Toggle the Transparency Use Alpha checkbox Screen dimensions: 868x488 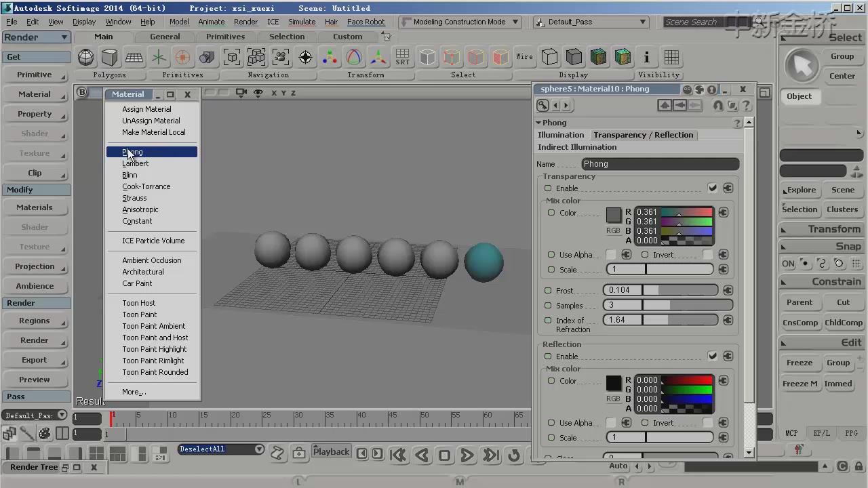611,255
